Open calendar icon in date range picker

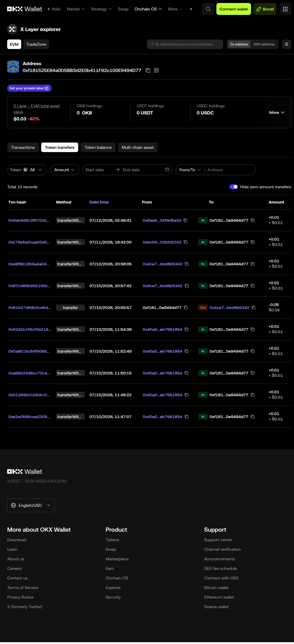click(x=167, y=170)
